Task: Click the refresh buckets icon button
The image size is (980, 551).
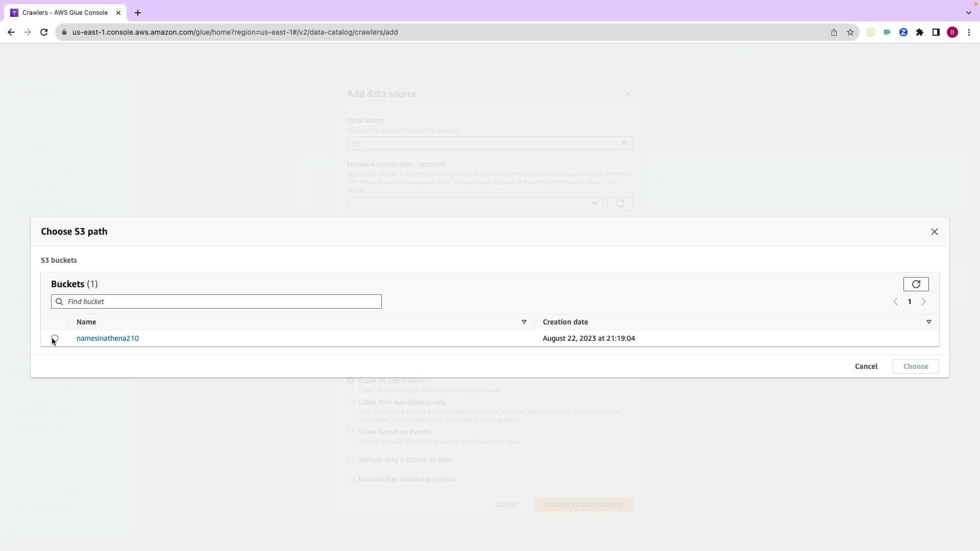Action: coord(916,284)
